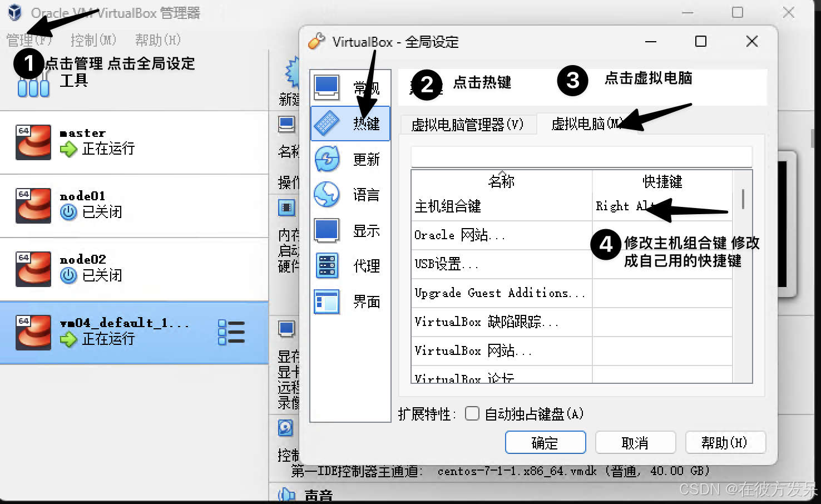The width and height of the screenshot is (821, 504).
Task: Click the 确定 button
Action: [545, 443]
